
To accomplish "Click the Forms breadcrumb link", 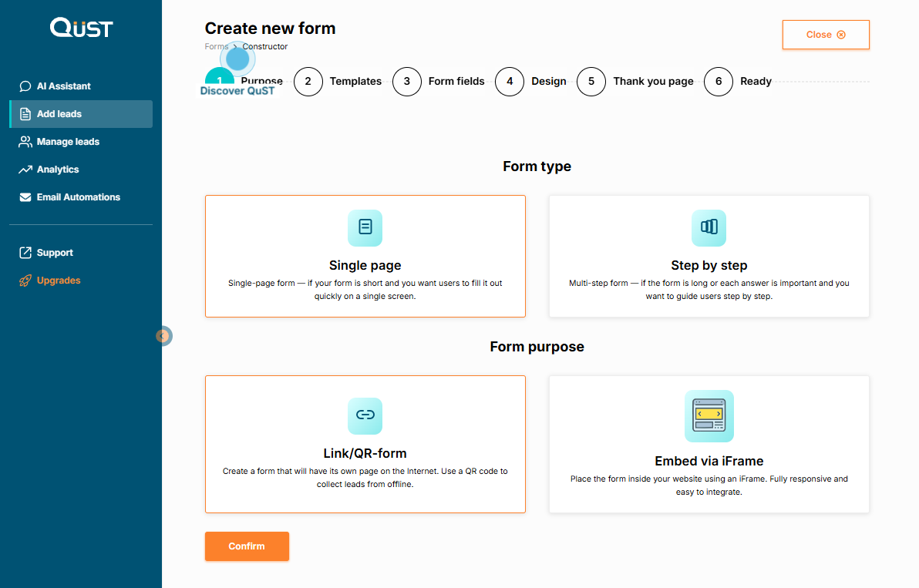I will pos(216,47).
